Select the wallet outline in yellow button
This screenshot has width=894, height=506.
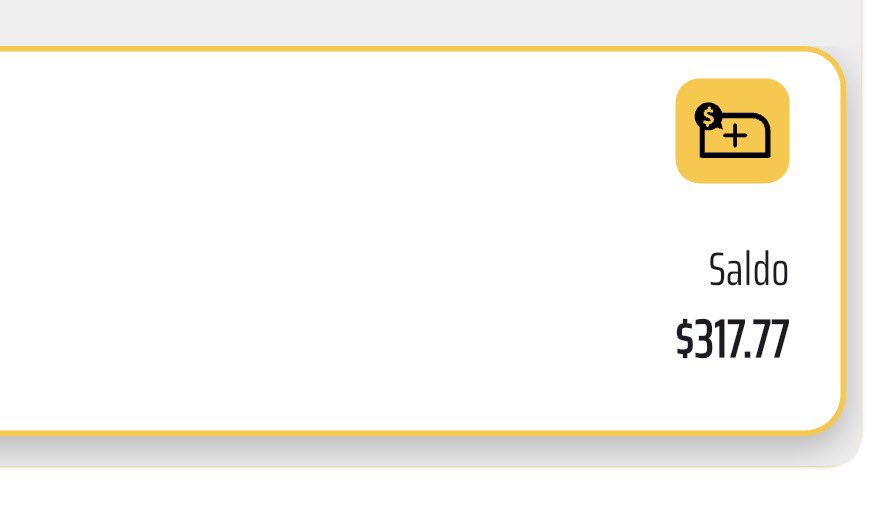(x=735, y=136)
